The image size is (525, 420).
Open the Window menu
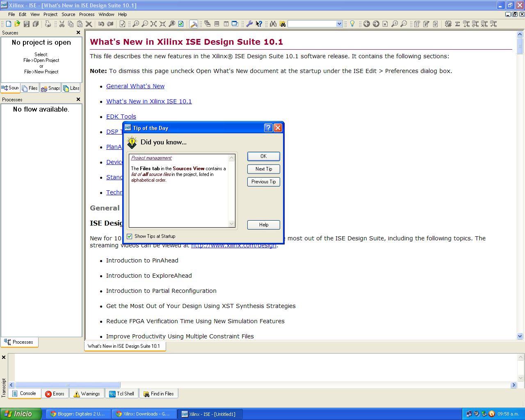click(106, 14)
